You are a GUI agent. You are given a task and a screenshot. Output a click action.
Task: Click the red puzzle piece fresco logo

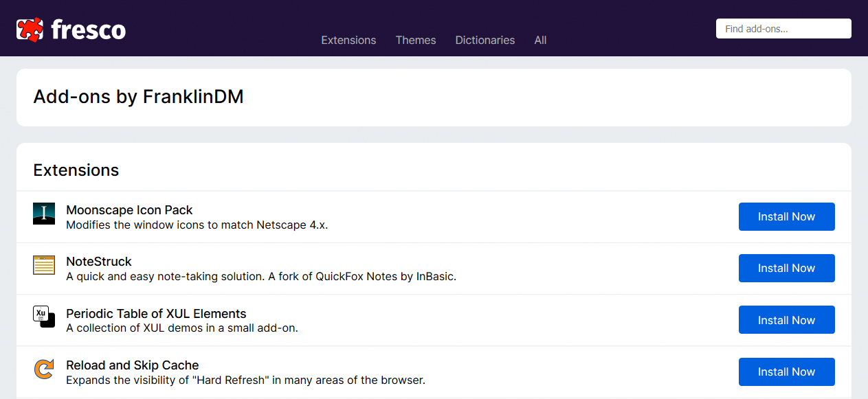tap(30, 28)
